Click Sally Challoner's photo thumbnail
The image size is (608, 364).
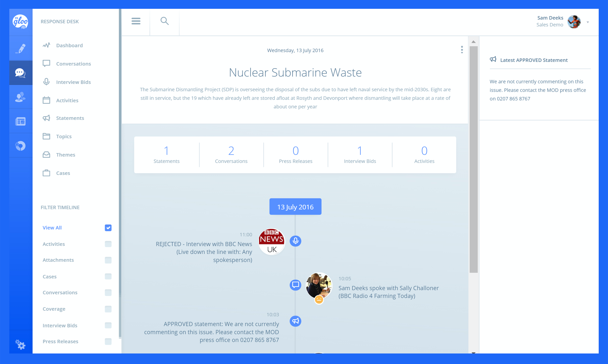pos(319,286)
